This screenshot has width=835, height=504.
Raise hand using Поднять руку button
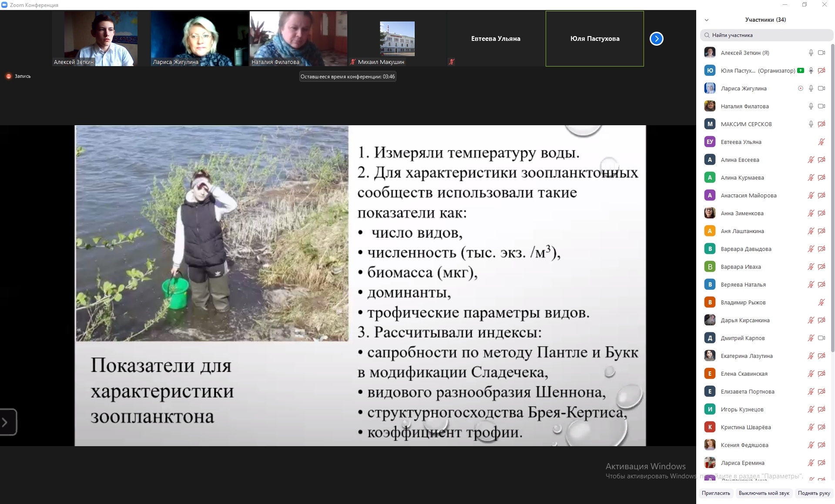pos(814,493)
